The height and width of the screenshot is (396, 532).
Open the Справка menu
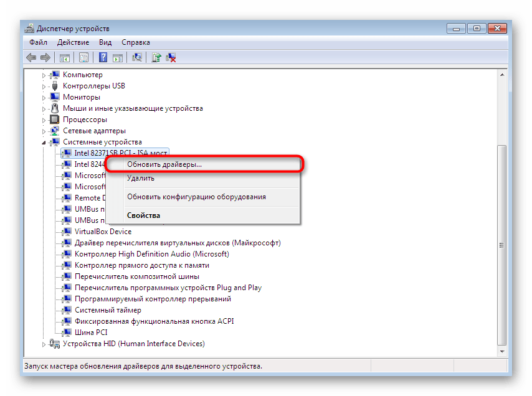pos(136,42)
